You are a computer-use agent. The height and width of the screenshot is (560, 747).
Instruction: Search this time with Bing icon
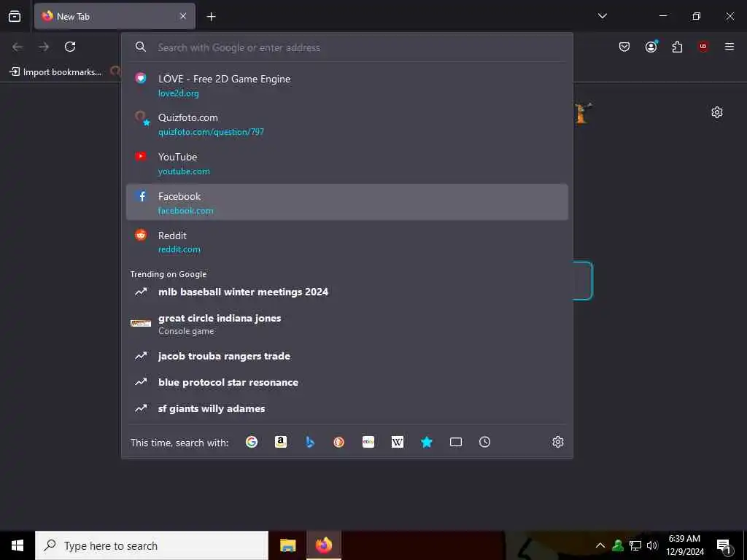(x=310, y=442)
